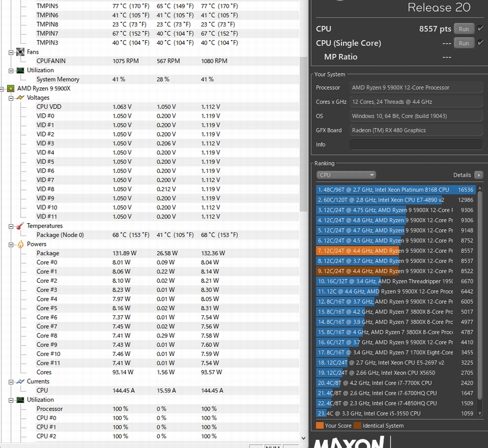Run the CPU multi-core benchmark
This screenshot has height=448, width=488.
464,29
